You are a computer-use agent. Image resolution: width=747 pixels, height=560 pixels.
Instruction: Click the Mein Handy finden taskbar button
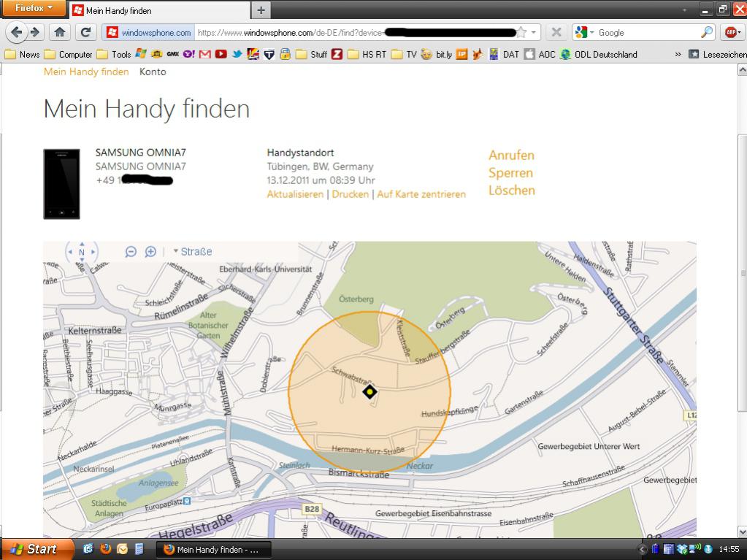click(213, 550)
